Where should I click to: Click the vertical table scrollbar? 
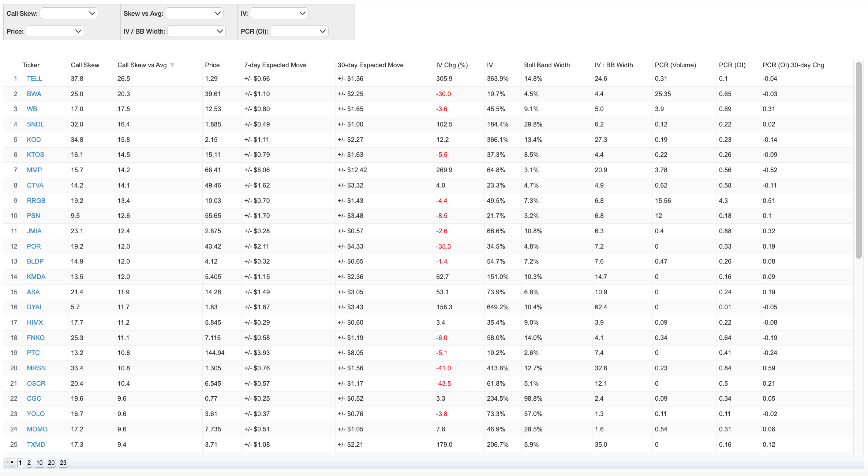[858, 160]
